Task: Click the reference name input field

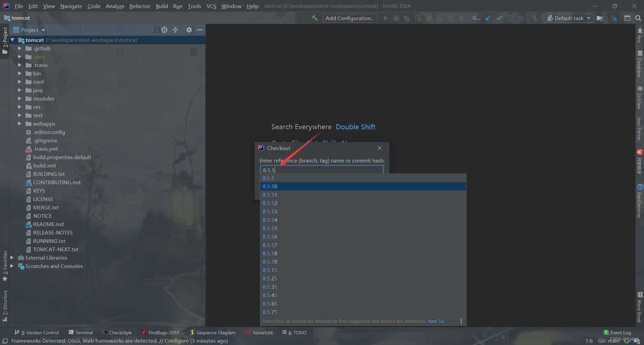Action: click(322, 170)
